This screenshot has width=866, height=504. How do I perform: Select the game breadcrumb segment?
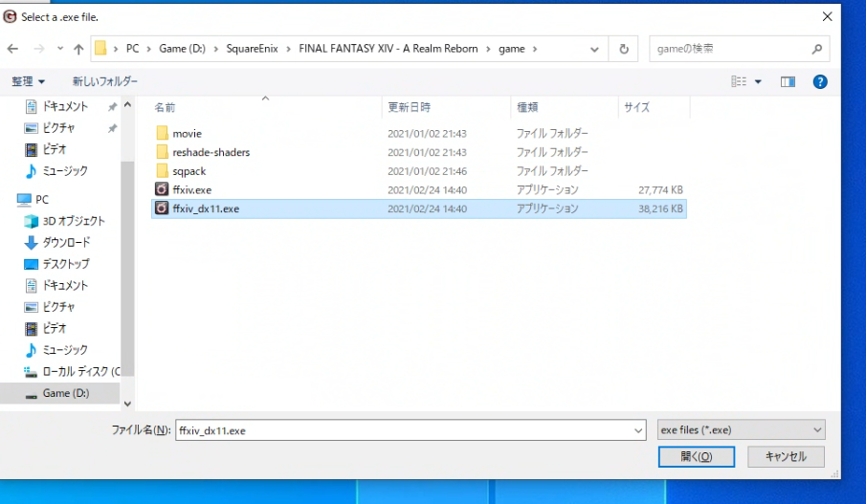pos(511,49)
